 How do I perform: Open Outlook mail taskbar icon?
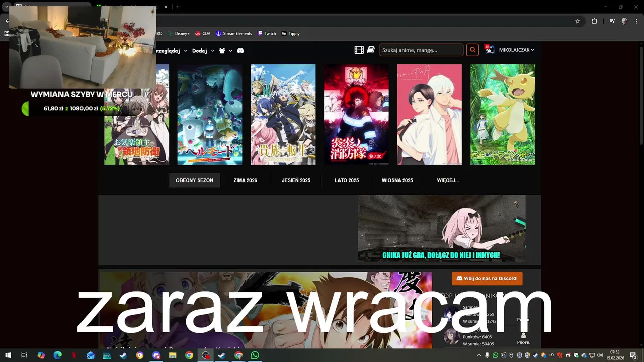(90, 355)
